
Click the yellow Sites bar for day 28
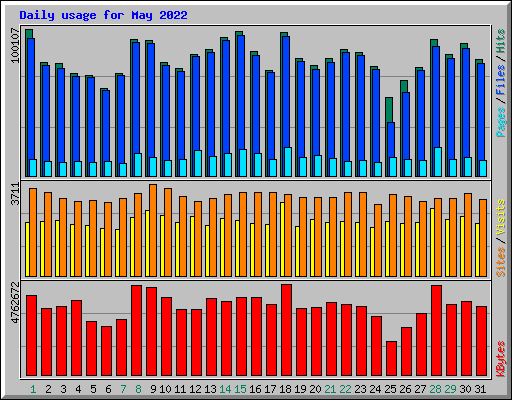(x=432, y=242)
